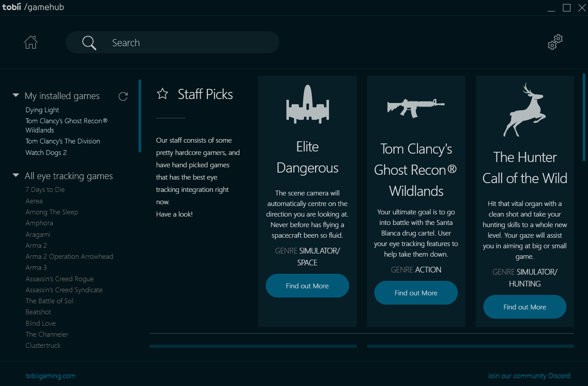Join our community Discord link
Image resolution: width=588 pixels, height=386 pixels.
[529, 375]
